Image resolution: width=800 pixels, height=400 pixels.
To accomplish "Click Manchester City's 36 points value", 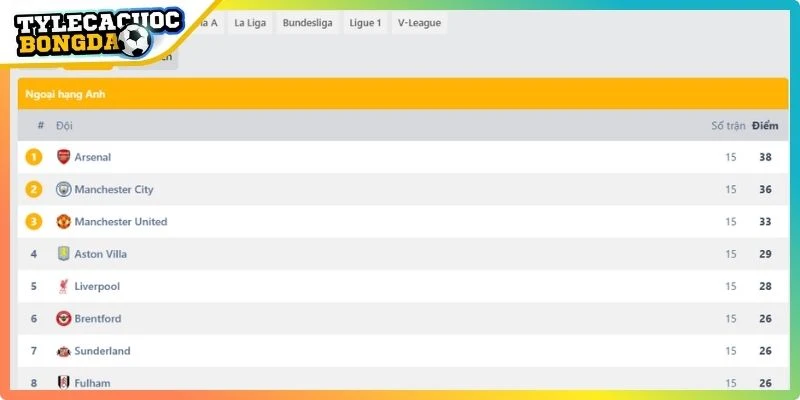I will [x=765, y=189].
